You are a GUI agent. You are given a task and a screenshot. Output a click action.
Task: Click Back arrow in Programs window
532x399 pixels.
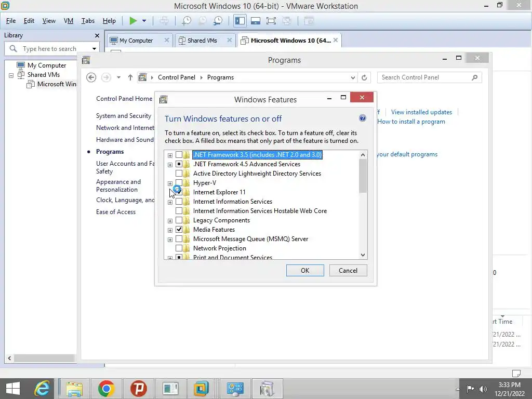click(x=91, y=78)
